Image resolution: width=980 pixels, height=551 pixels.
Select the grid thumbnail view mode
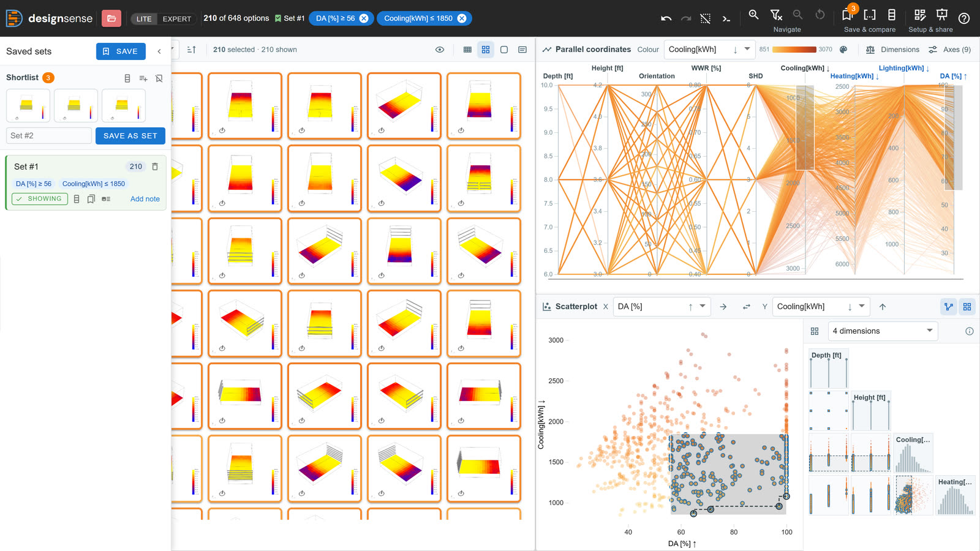click(x=486, y=50)
